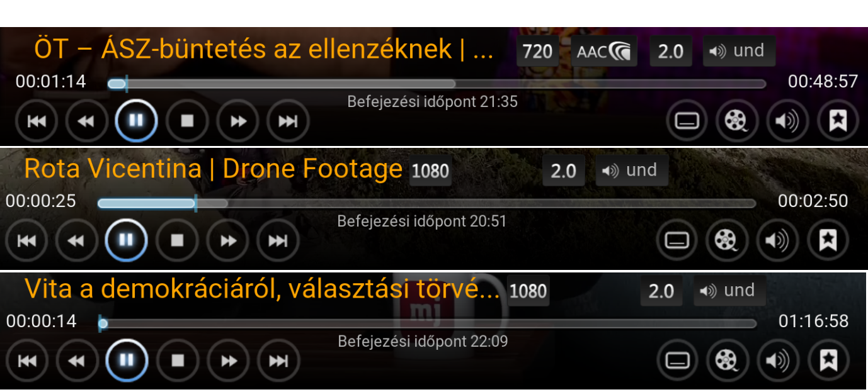Pause the Vita a demokráciáról video
The width and height of the screenshot is (868, 392).
pyautogui.click(x=127, y=361)
